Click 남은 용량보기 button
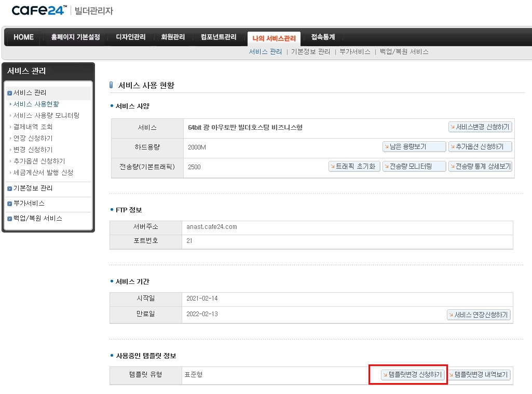The image size is (532, 394). 414,147
